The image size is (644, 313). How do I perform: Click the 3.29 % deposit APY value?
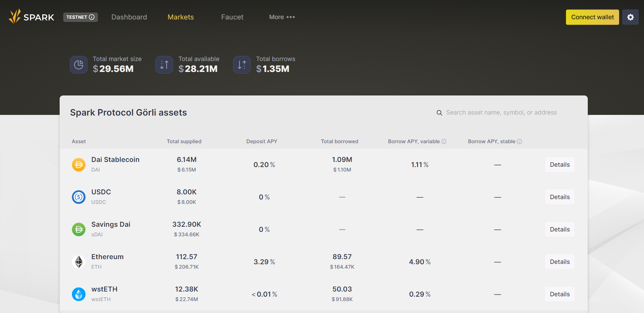pyautogui.click(x=264, y=262)
